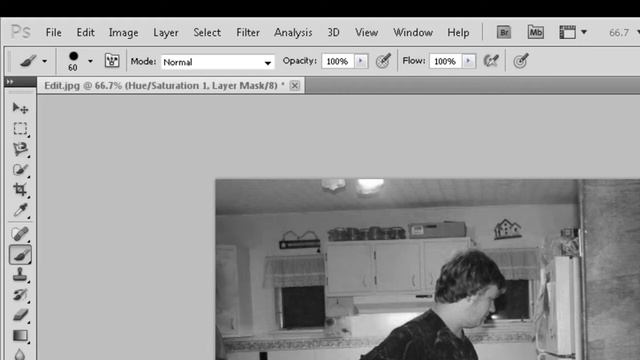Open the 3D menu
Screen dimensions: 640x360
333,33
